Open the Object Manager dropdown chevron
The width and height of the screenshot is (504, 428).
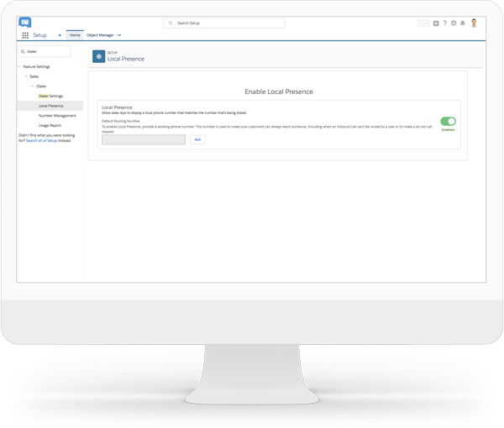pyautogui.click(x=119, y=35)
